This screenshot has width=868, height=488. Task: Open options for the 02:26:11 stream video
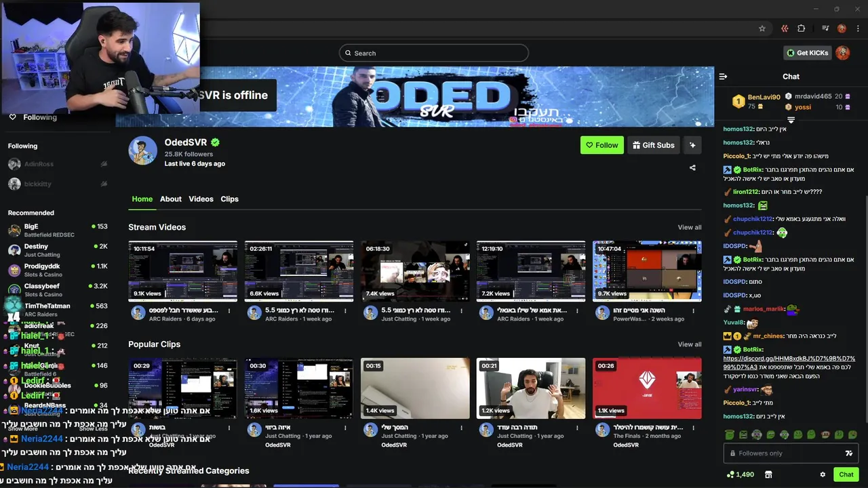click(x=345, y=311)
